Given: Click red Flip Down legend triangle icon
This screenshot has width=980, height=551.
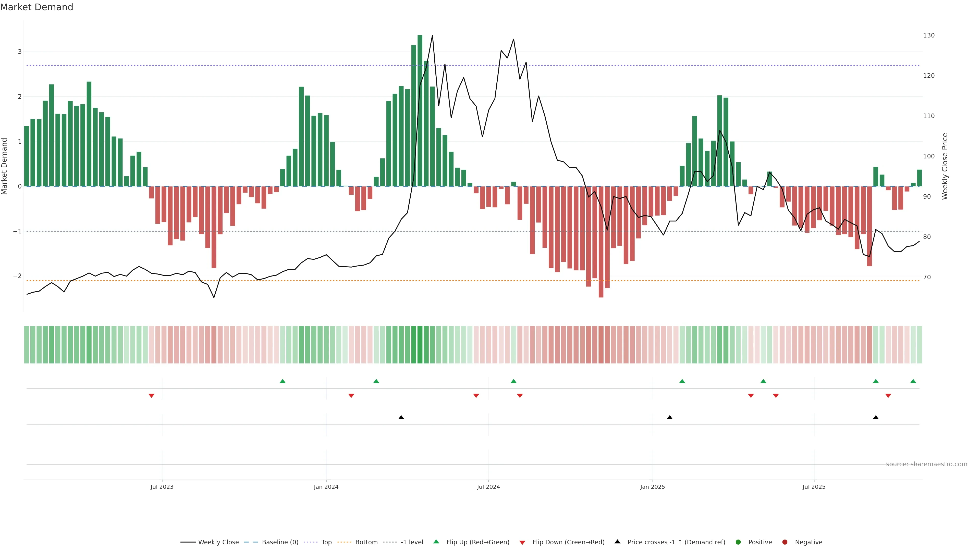Looking at the screenshot, I should (522, 543).
